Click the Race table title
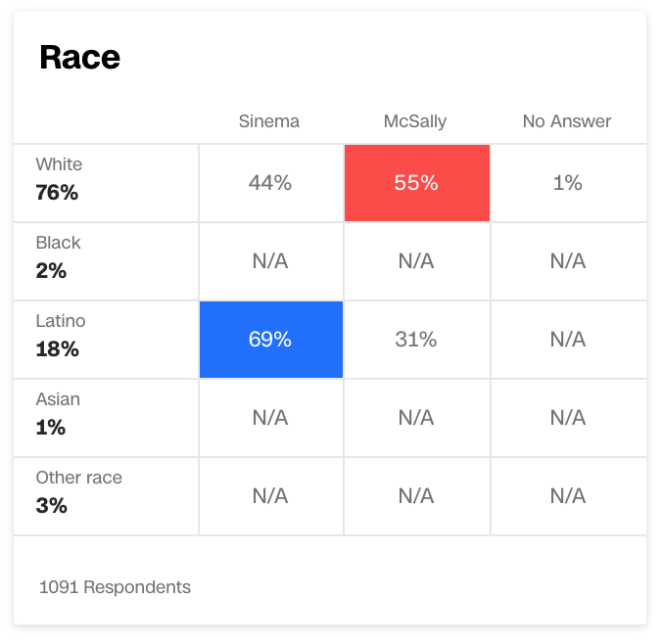Screen dimensions: 662x644 click(x=79, y=57)
